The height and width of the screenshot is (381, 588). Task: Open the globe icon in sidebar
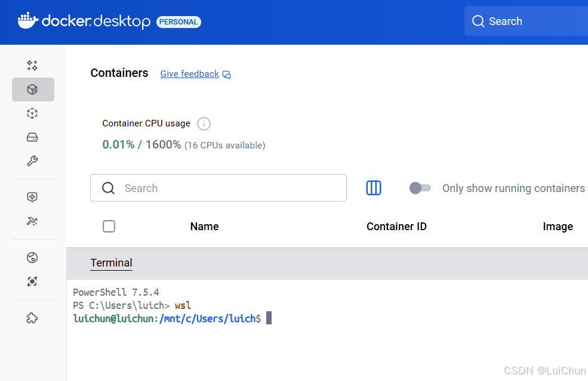(32, 258)
